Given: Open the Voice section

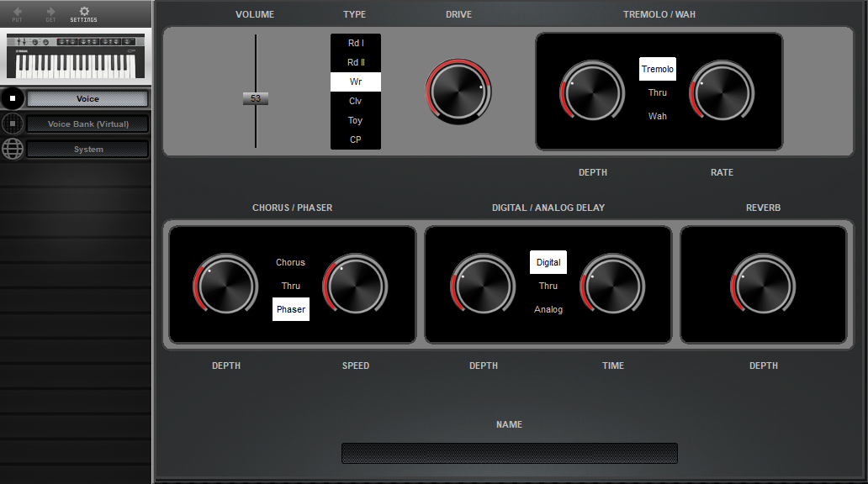Looking at the screenshot, I should [x=87, y=98].
